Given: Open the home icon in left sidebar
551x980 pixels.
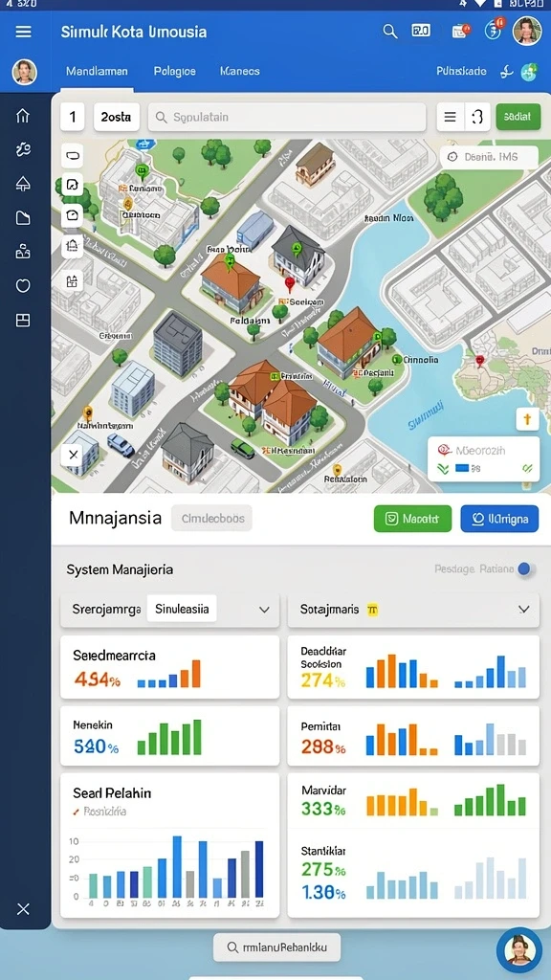Looking at the screenshot, I should 23,115.
